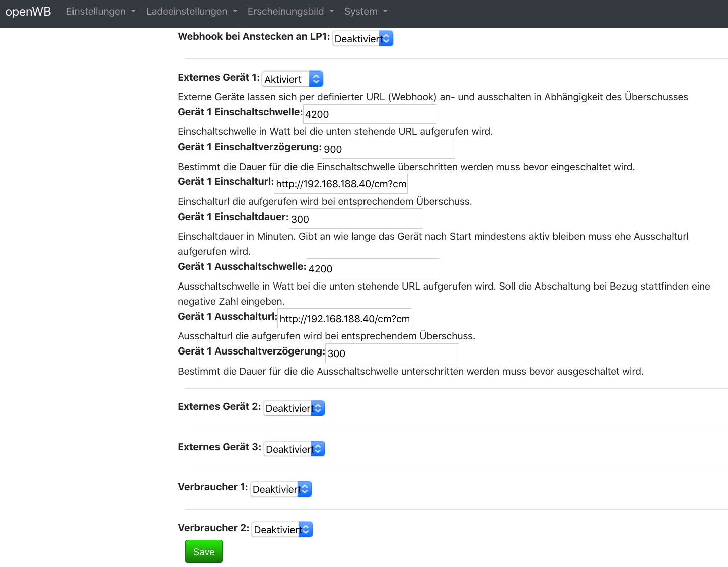Click the Gerät 1 Ausschalturl field
Screen dimensions: 728x567
coord(344,319)
